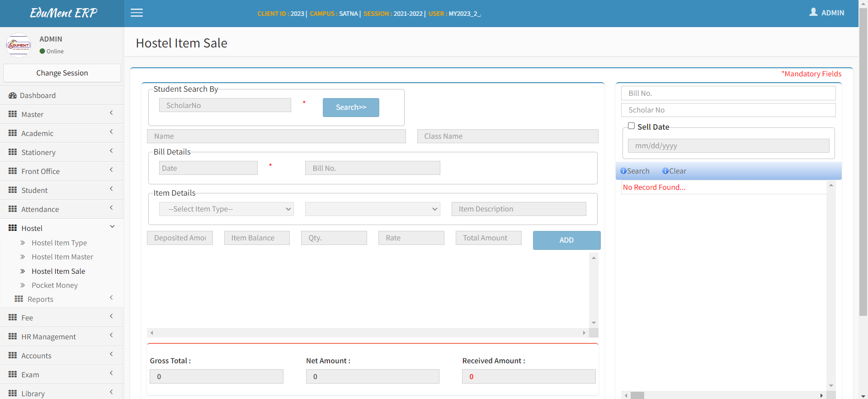Open the empty item dropdown beside Item Type
Image resolution: width=868 pixels, height=399 pixels.
(x=372, y=209)
